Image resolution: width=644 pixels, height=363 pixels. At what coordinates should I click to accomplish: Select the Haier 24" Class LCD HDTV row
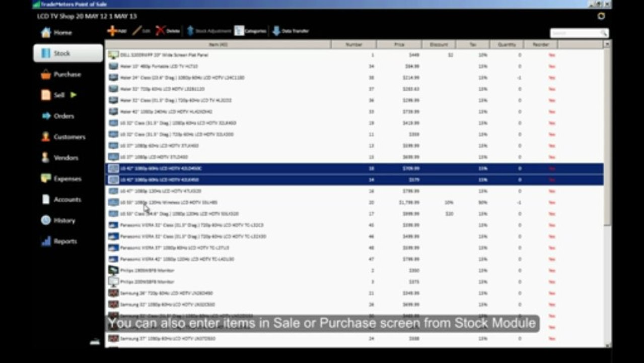click(354, 78)
